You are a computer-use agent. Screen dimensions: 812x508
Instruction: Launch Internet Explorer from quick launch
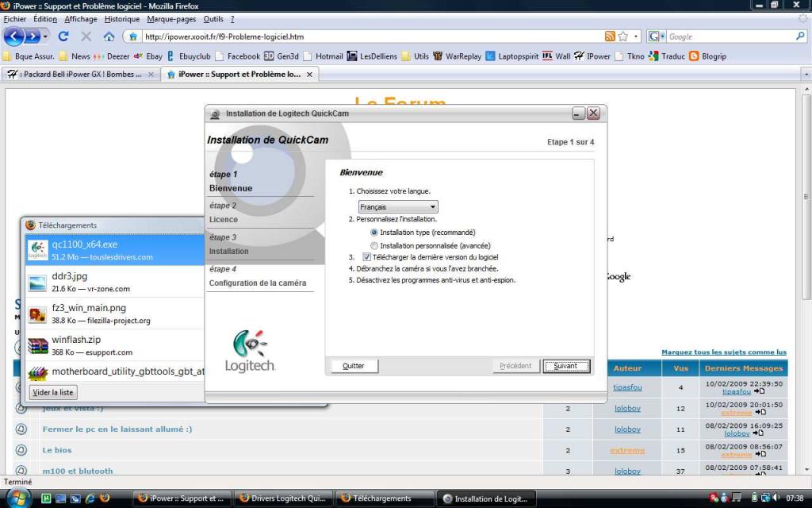tap(90, 498)
